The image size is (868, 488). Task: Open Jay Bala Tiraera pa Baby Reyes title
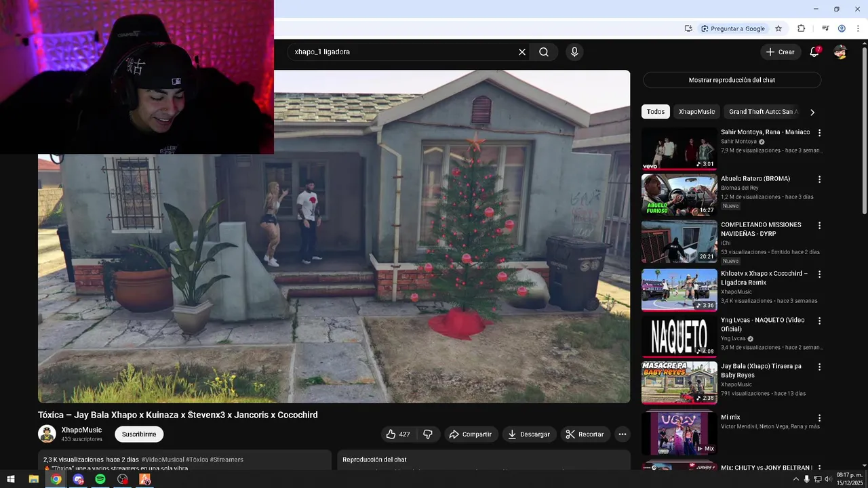coord(761,371)
